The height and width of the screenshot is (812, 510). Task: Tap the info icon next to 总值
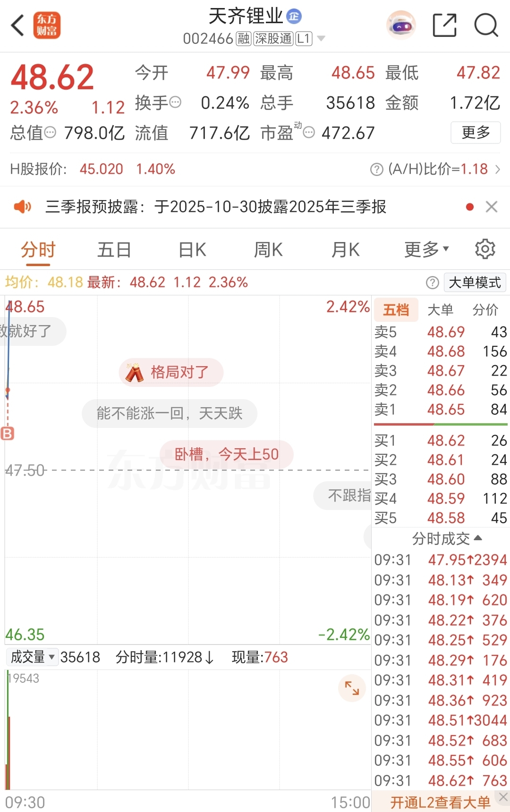coord(50,133)
